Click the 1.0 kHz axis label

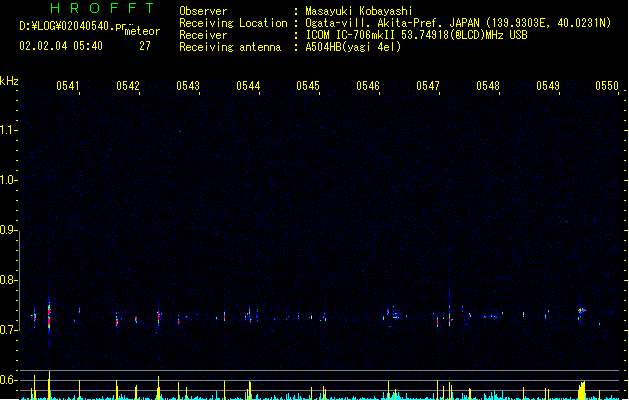[x=8, y=180]
